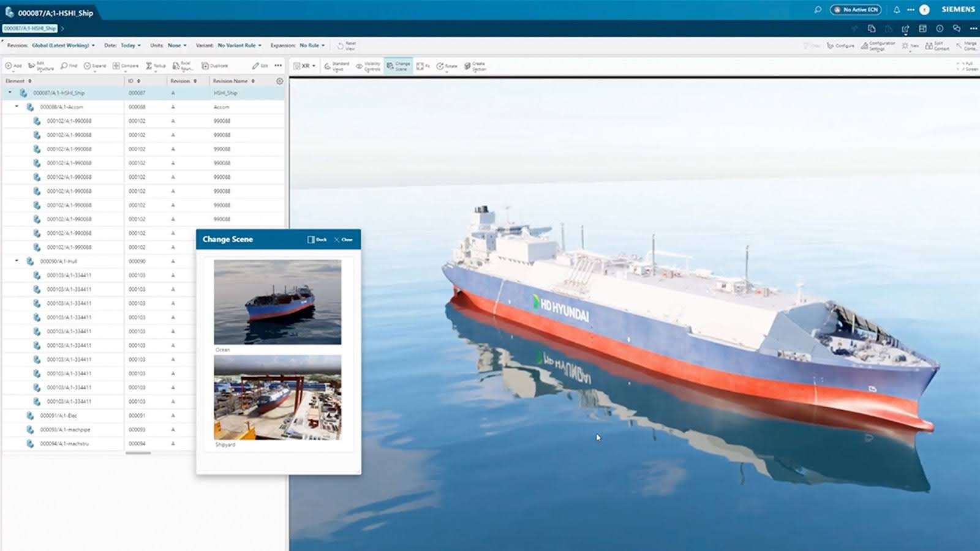
Task: Open the Revision dropdown showing Global (Latest Working)
Action: click(61, 45)
